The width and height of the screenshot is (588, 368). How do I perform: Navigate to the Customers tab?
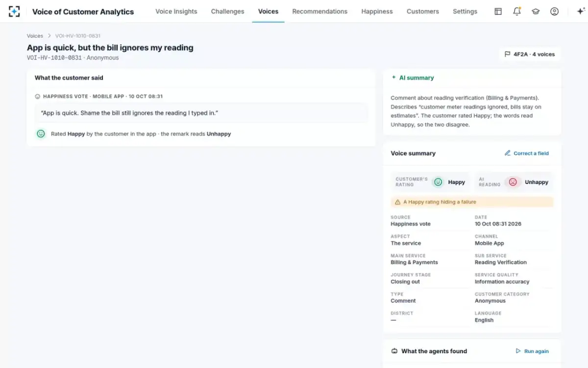click(x=423, y=11)
